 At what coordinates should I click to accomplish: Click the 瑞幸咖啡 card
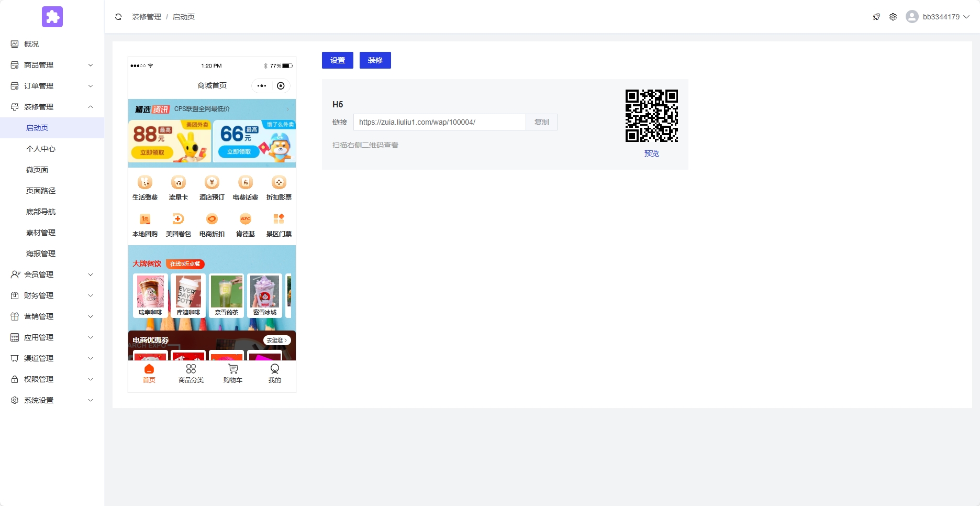pyautogui.click(x=150, y=295)
